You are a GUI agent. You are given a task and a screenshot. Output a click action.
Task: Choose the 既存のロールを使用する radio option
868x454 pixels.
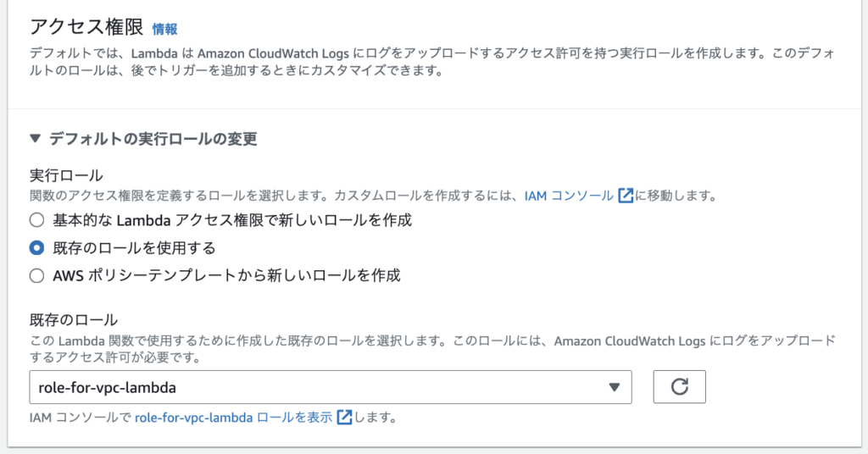tap(36, 248)
